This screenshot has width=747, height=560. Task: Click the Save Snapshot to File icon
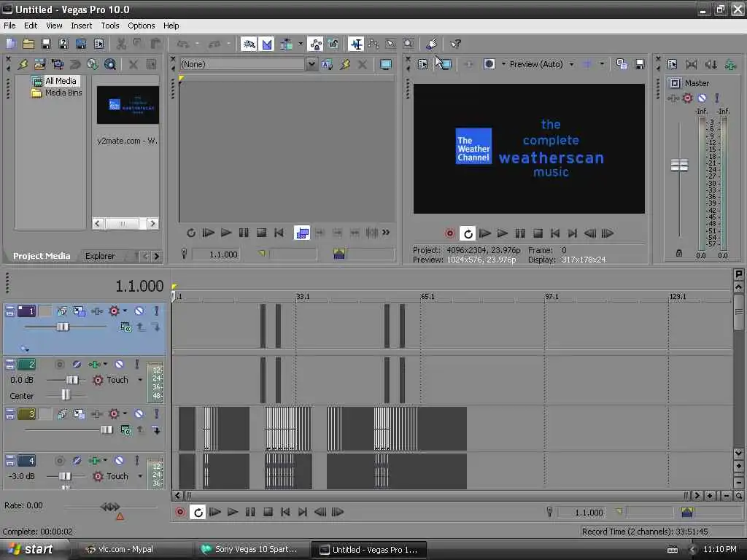click(640, 64)
